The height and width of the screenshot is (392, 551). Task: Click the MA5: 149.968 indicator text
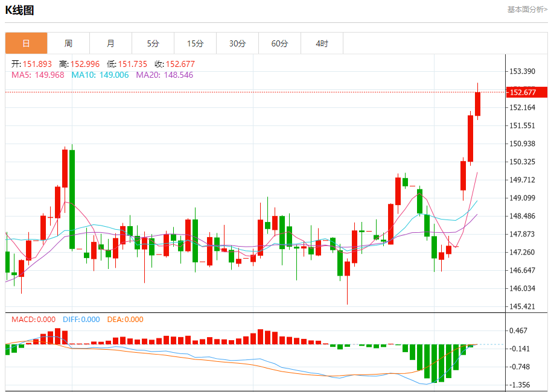coord(38,75)
